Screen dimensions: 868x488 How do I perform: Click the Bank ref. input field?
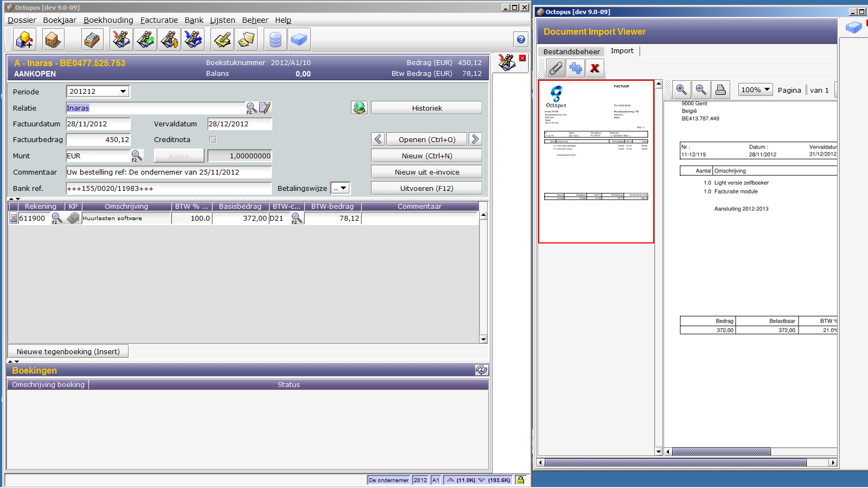tap(169, 188)
